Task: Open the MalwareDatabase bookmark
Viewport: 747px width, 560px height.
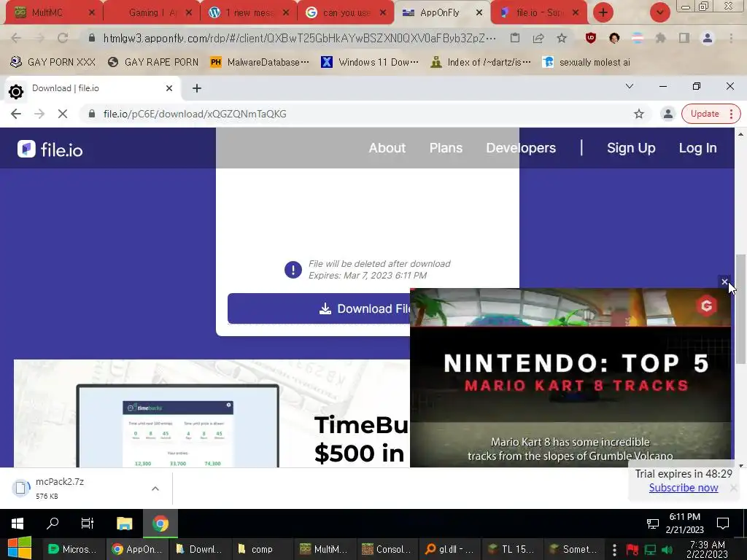Action: 260,62
